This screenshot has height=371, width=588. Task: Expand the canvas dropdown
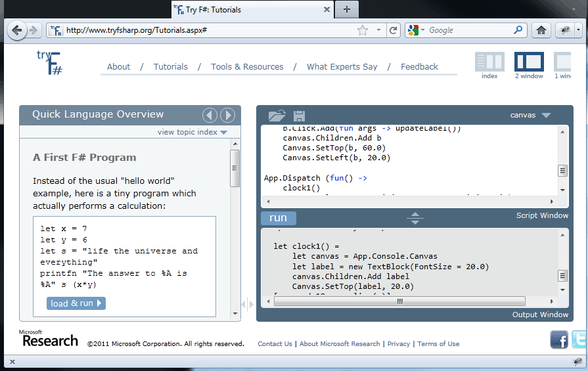530,115
